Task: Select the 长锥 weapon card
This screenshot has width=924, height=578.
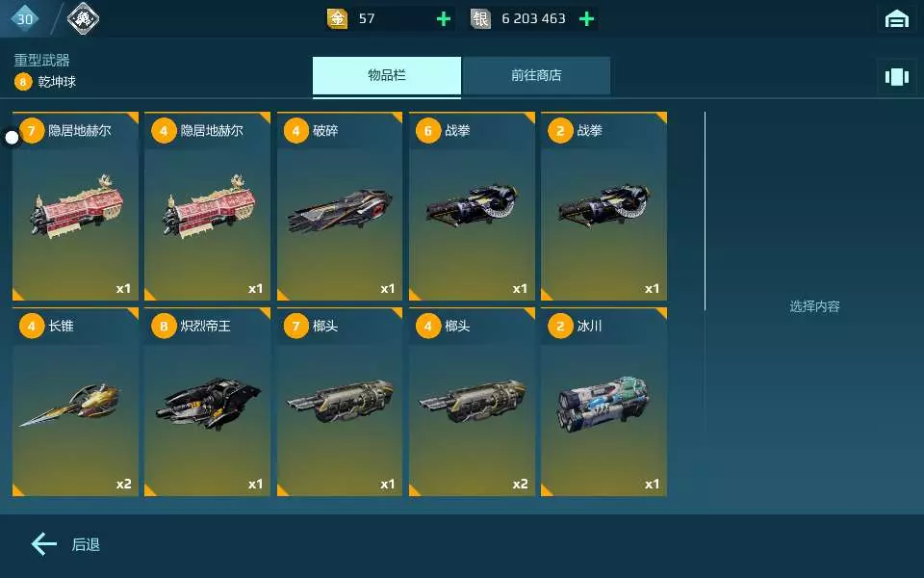Action: click(x=75, y=402)
